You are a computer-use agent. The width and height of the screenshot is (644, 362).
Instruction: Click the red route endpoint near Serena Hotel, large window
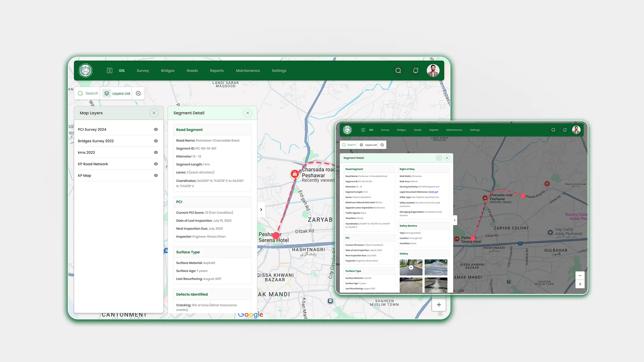click(276, 235)
